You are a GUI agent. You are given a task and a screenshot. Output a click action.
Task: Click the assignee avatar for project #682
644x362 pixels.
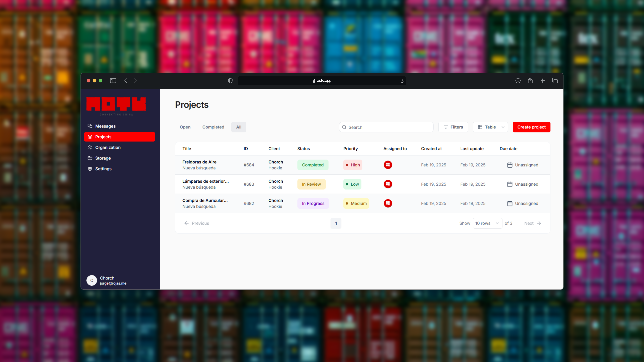point(388,203)
